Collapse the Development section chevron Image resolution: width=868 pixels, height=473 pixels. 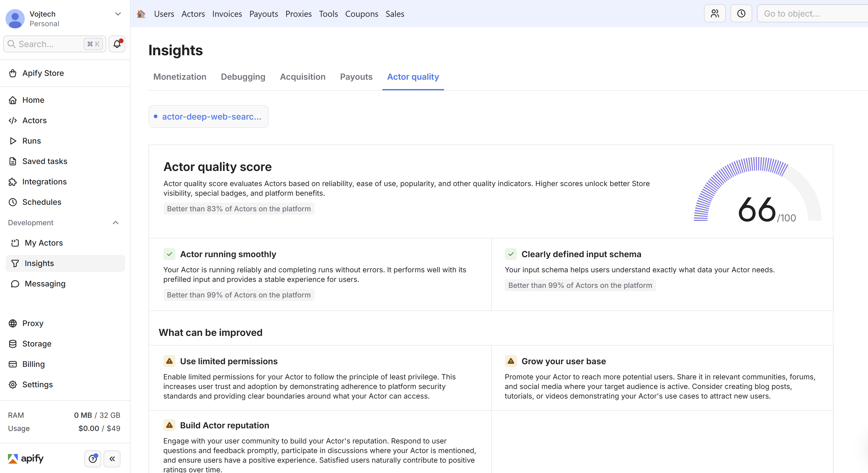[116, 223]
